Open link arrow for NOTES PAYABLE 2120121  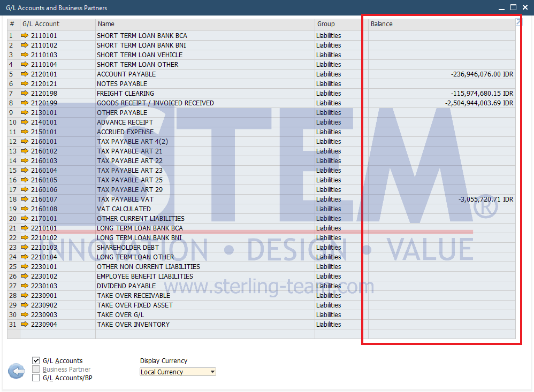coord(25,83)
